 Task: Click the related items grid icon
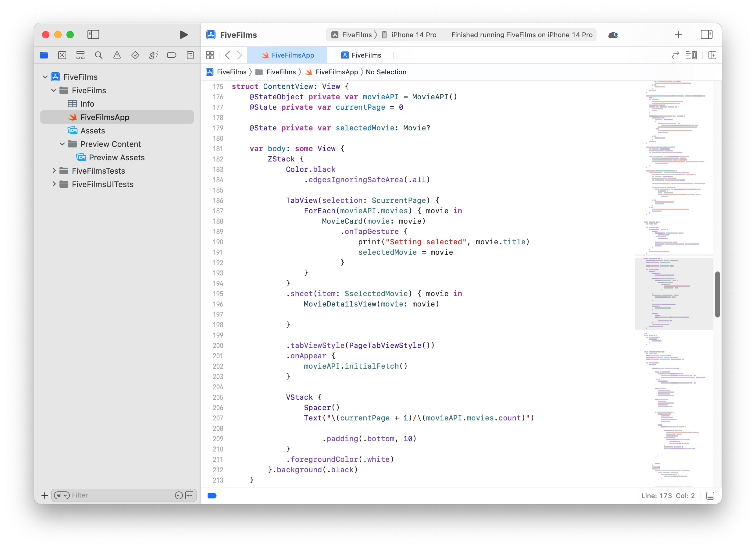[210, 55]
